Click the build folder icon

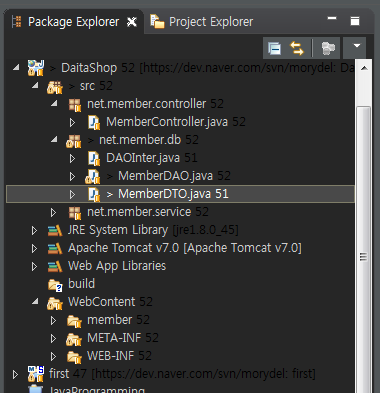pos(55,285)
